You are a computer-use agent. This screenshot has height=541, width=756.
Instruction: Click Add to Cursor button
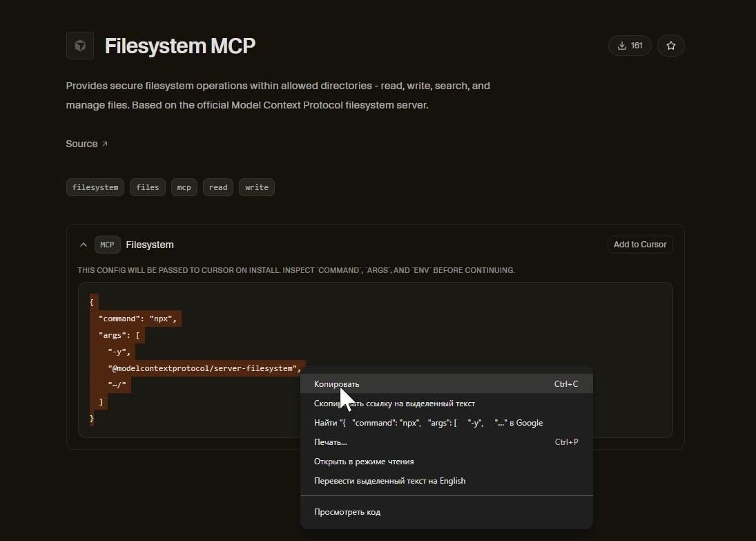(x=640, y=245)
